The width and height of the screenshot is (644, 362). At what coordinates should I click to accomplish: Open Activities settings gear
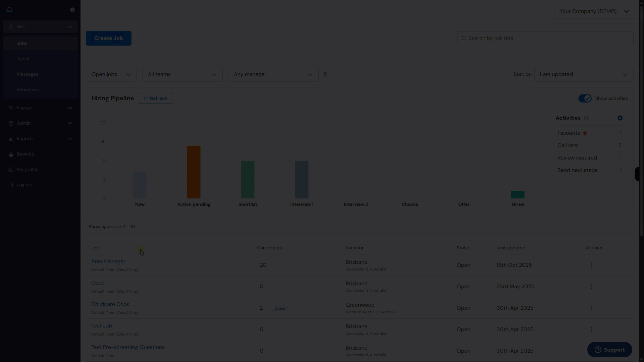(x=620, y=118)
